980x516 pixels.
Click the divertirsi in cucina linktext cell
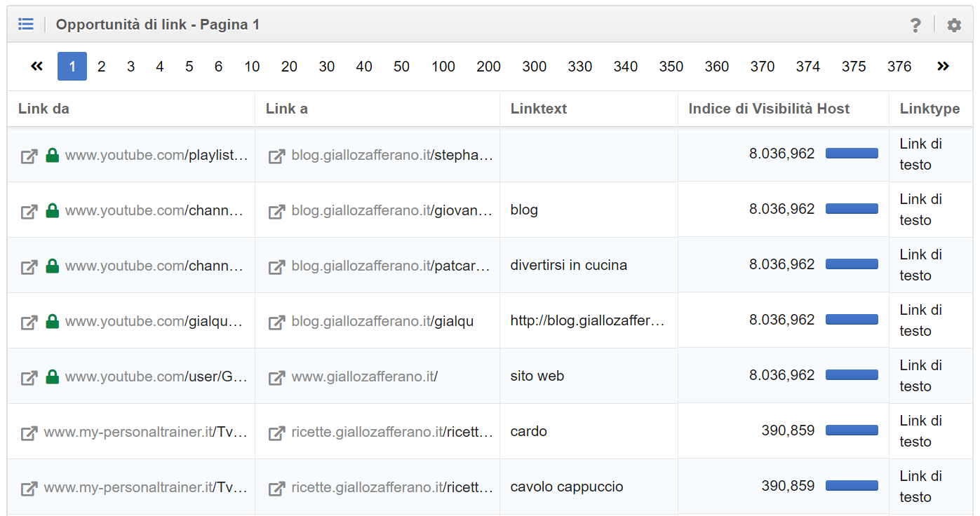click(x=569, y=265)
